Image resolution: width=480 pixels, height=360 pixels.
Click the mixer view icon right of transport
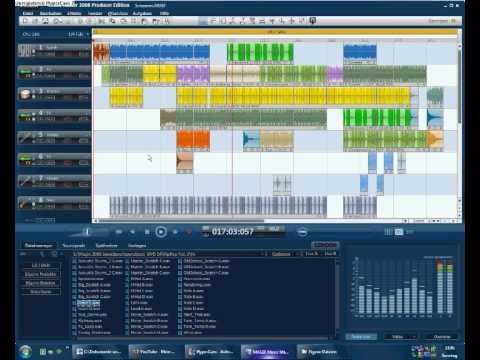tap(388, 232)
